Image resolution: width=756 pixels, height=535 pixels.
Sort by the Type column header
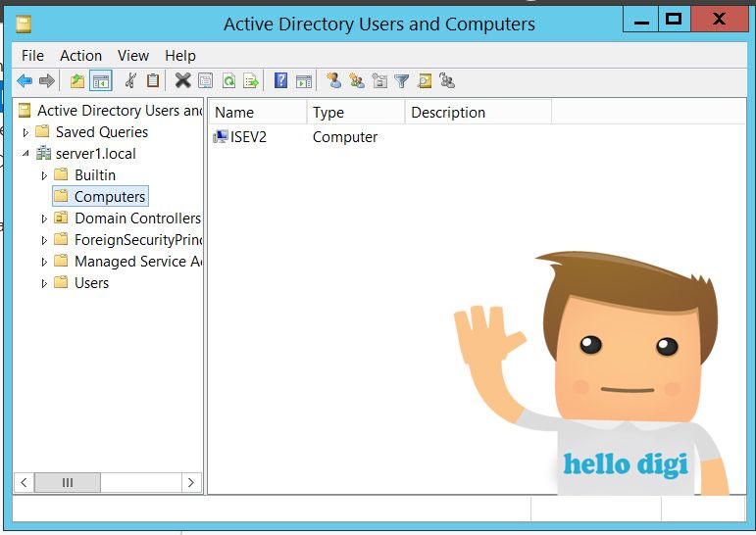tap(356, 113)
